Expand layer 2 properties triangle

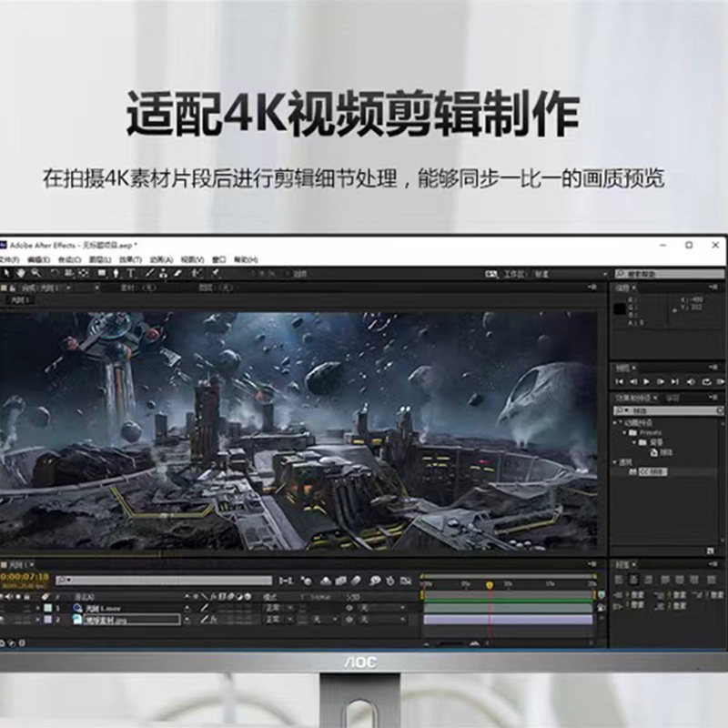[38, 620]
